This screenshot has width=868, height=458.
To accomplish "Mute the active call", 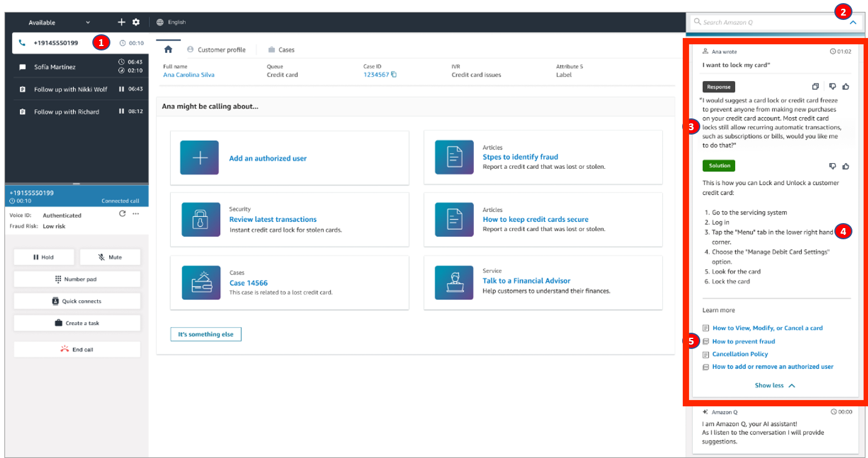I will [x=110, y=257].
